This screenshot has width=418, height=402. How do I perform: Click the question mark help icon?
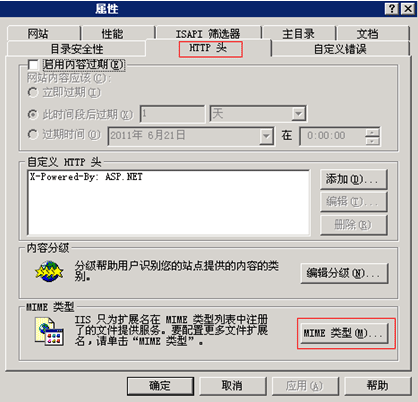391,8
